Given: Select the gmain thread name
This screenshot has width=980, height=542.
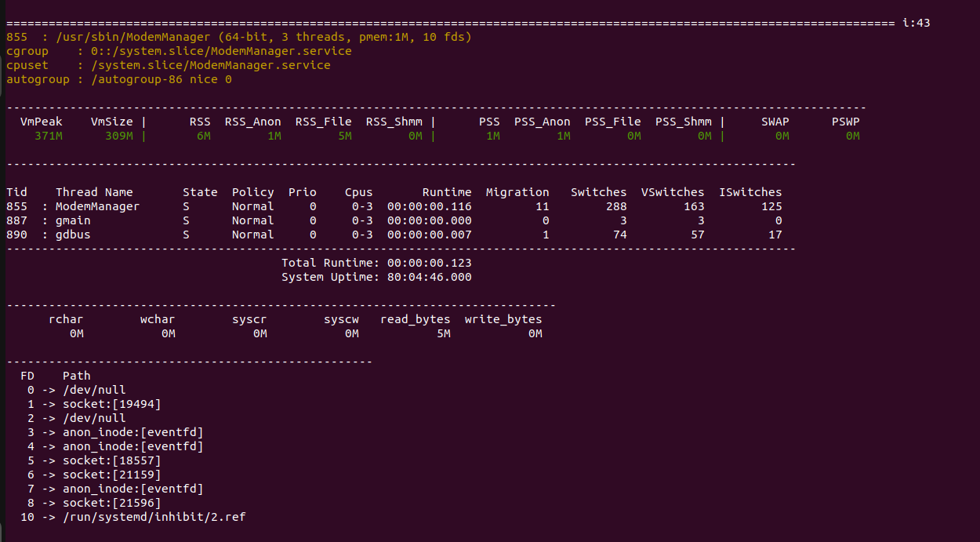Looking at the screenshot, I should pos(73,220).
